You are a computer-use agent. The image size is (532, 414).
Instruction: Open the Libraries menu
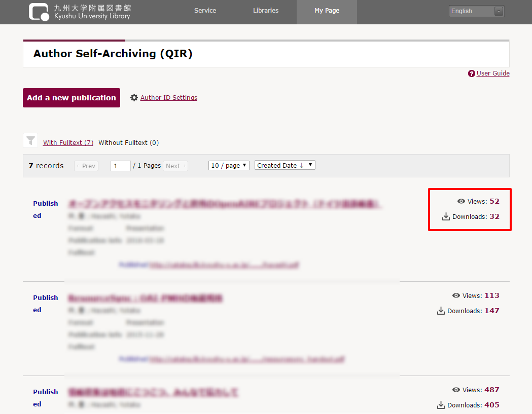(x=266, y=11)
